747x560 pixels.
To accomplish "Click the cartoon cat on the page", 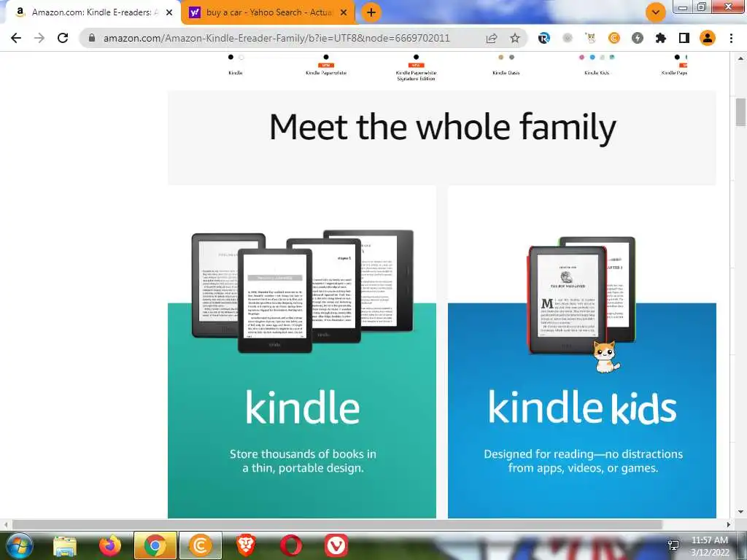I will pos(605,357).
